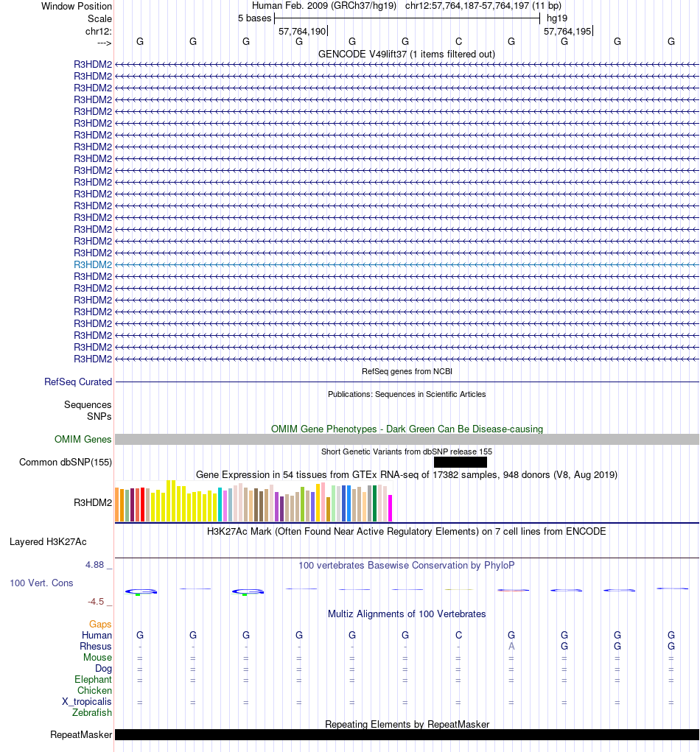
Task: Click the 57,764,195 ruler position marker
Action: (x=568, y=31)
